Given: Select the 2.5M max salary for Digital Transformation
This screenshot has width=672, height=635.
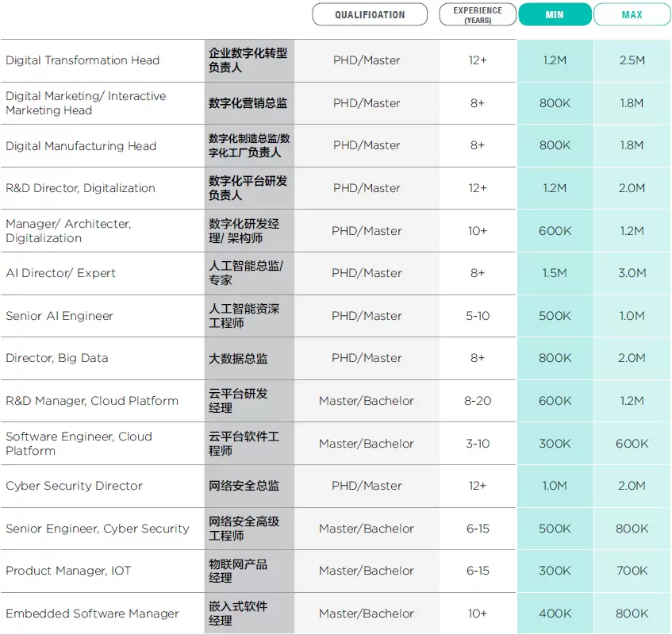Looking at the screenshot, I should pos(632,60).
